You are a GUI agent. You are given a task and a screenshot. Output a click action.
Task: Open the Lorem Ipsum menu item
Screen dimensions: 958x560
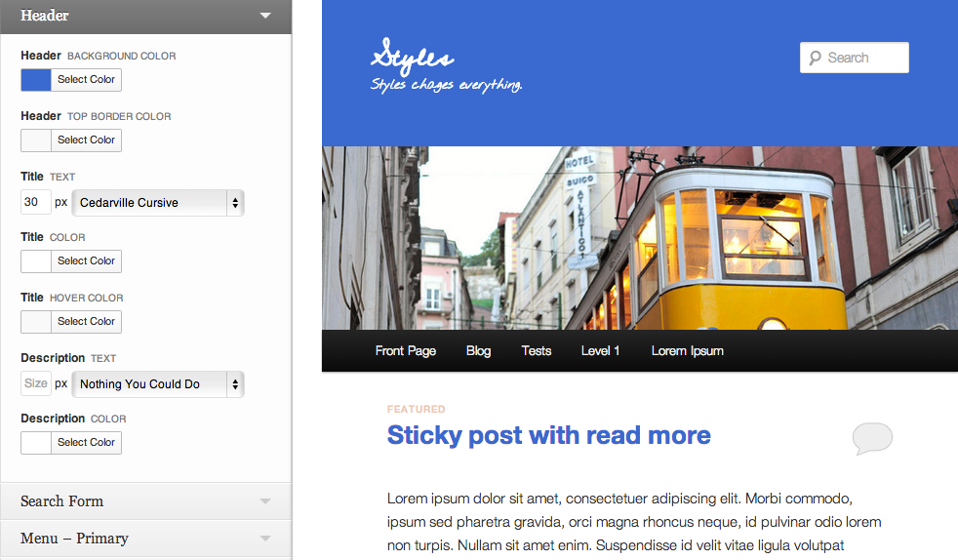click(688, 351)
